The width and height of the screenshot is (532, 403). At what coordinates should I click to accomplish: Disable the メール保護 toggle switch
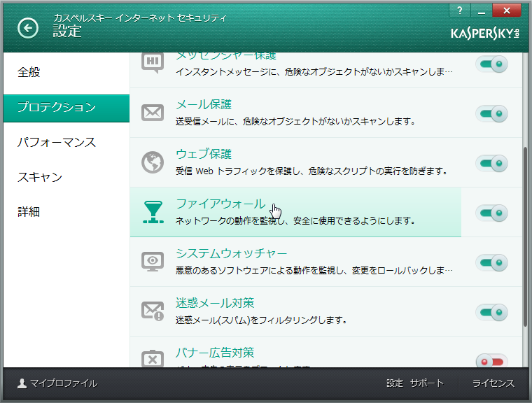click(491, 113)
